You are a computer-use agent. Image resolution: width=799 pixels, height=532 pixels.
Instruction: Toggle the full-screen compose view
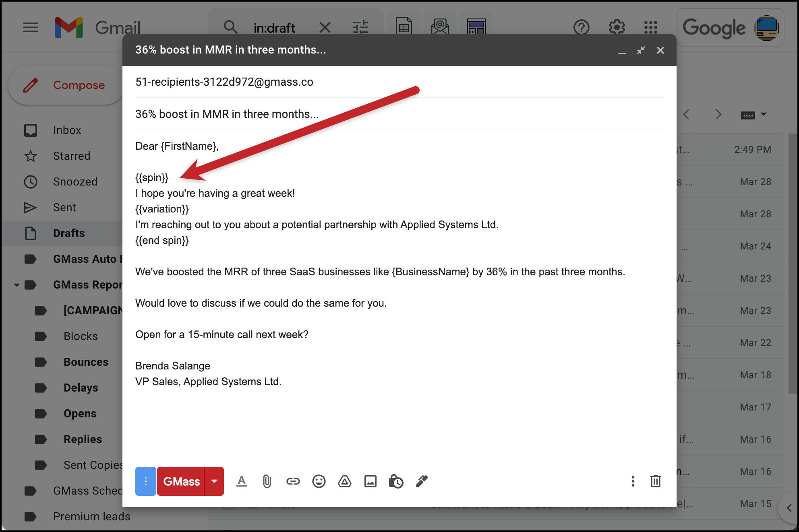(x=640, y=50)
